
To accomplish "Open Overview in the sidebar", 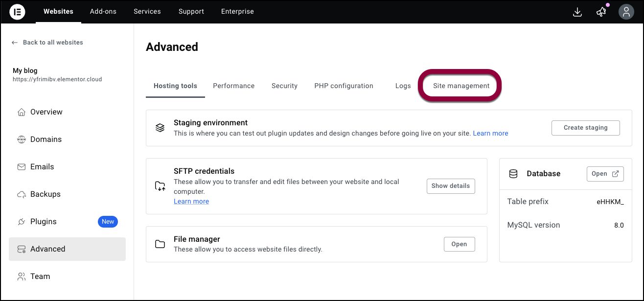I will (67, 112).
